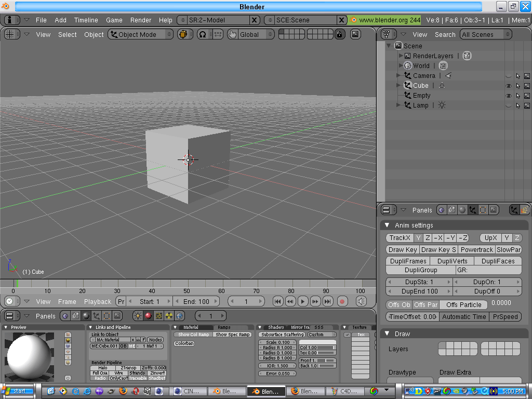Open the Render menu
532x399 pixels.
click(140, 20)
